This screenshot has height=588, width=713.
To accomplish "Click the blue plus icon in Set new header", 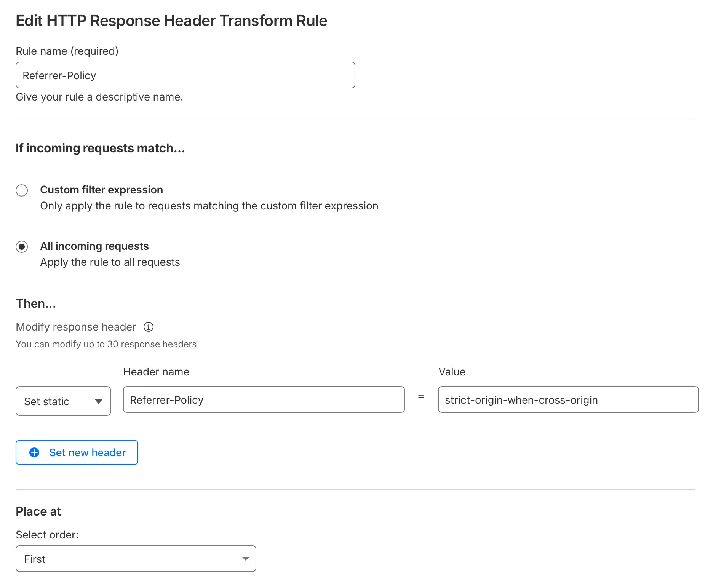I will click(34, 452).
